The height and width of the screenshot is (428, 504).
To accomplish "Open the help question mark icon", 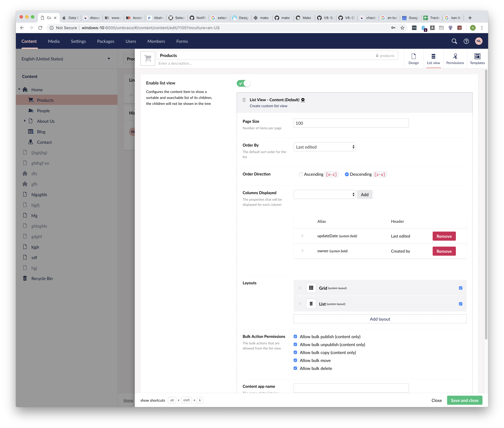I will [466, 41].
